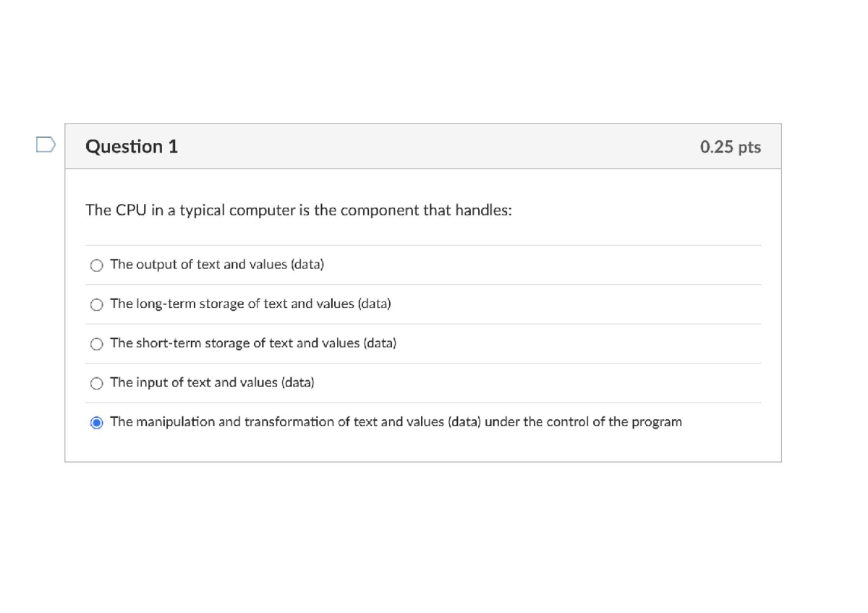Screen dimensions: 868x613
Task: Click the first answer row divider area
Action: click(423, 284)
